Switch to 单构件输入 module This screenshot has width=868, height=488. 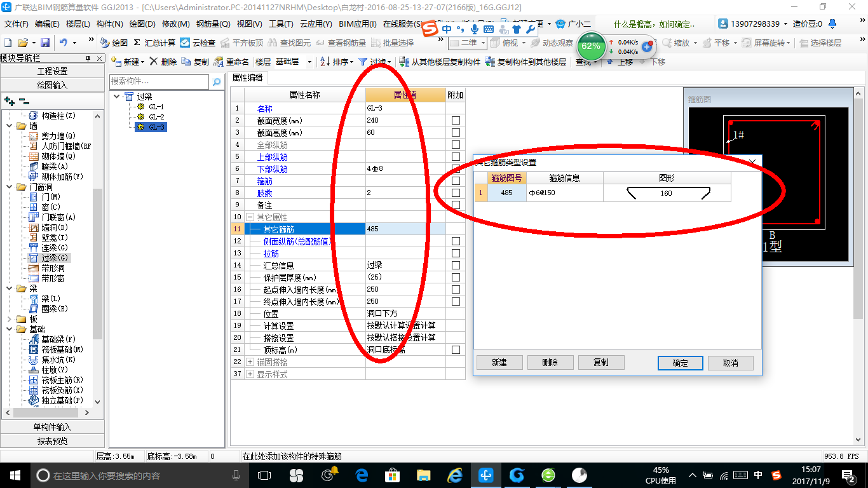coord(52,427)
